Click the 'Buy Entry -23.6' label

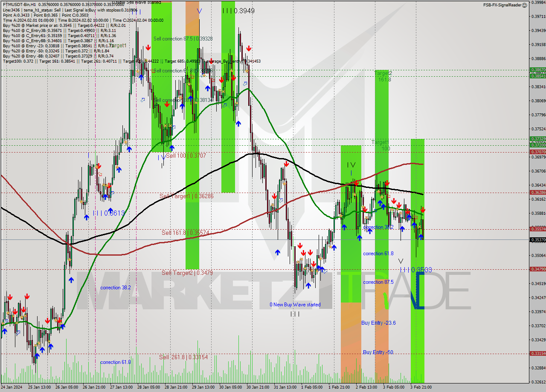click(378, 323)
